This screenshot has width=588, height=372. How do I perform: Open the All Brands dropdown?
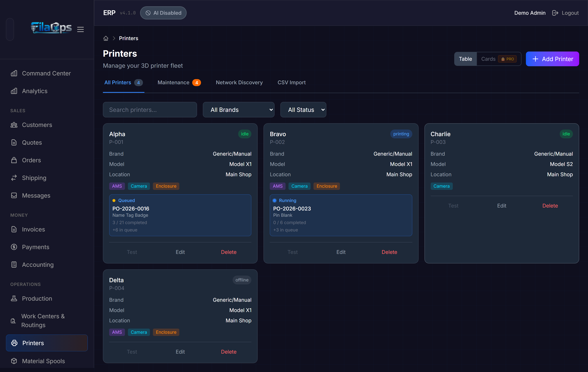239,110
